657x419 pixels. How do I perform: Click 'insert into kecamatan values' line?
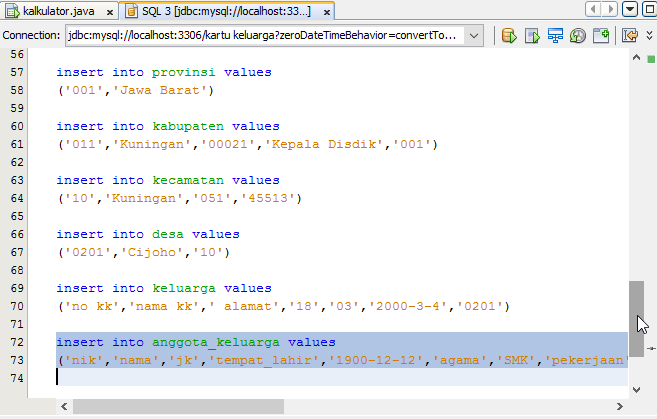click(168, 180)
